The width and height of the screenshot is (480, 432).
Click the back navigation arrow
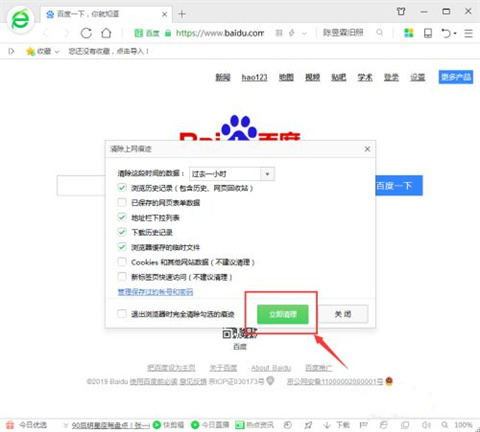[47, 33]
